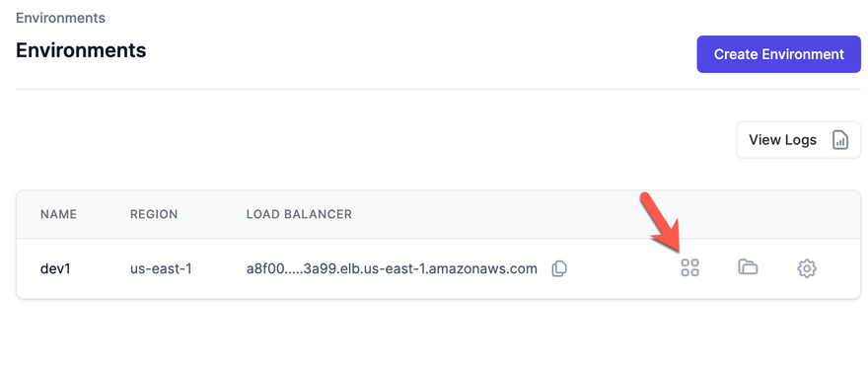Copy the load balancer address
Image resolution: width=868 pixels, height=369 pixels.
559,269
